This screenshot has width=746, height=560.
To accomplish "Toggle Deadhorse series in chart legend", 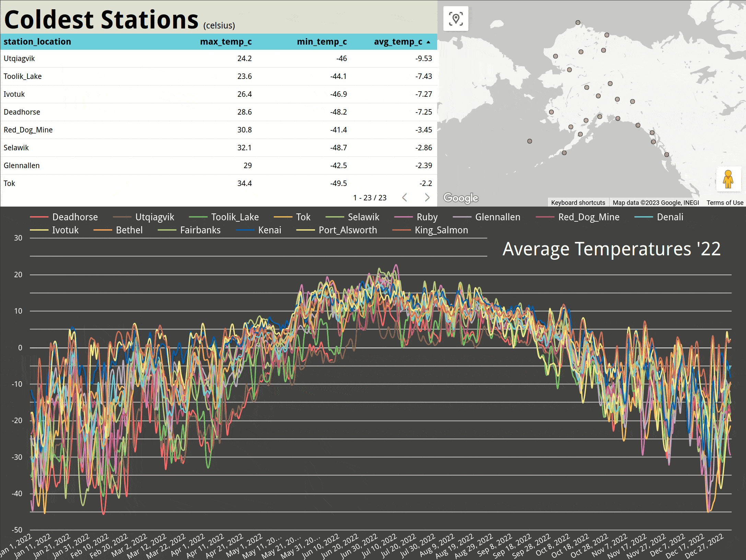I will [75, 217].
